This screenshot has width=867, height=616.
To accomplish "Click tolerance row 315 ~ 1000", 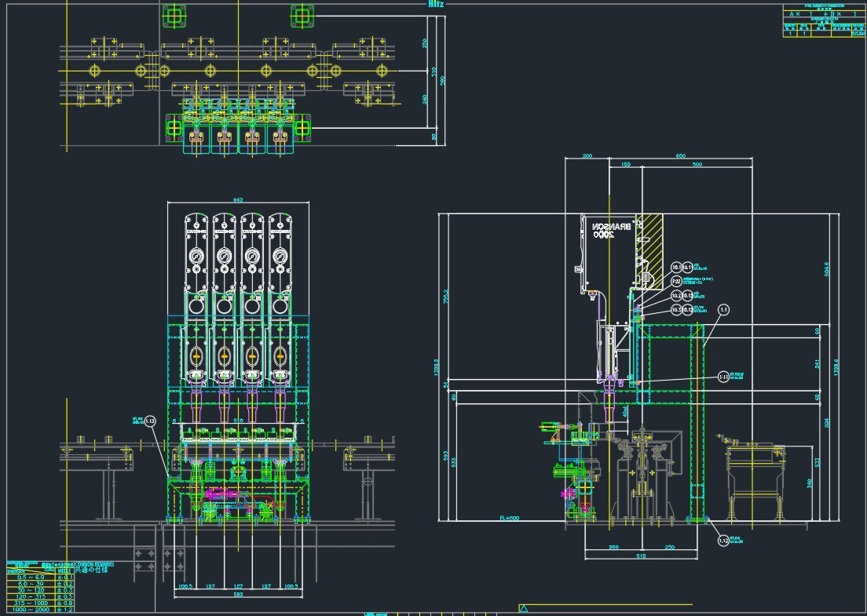I will [x=41, y=603].
